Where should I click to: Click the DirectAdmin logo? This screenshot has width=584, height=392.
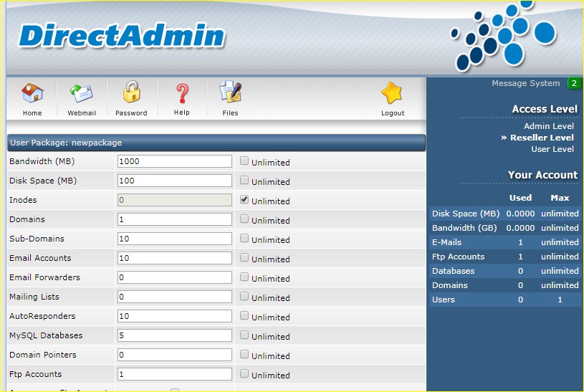[122, 37]
